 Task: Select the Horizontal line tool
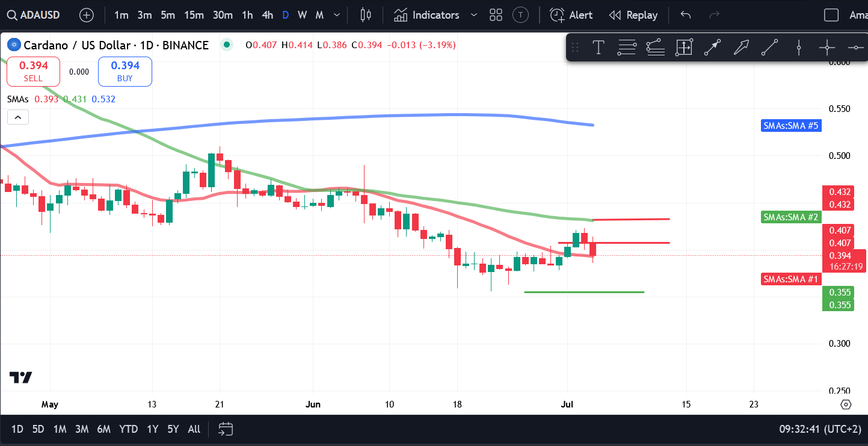pos(855,48)
